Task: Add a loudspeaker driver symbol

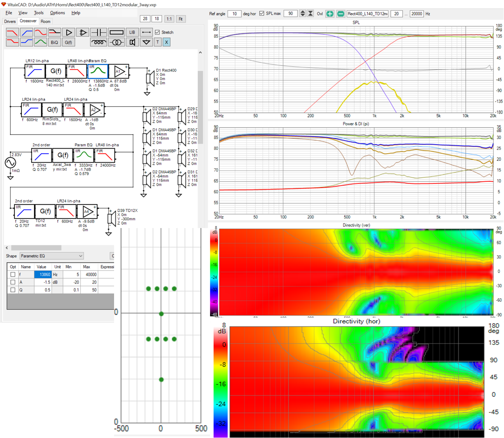Action: pos(132,42)
